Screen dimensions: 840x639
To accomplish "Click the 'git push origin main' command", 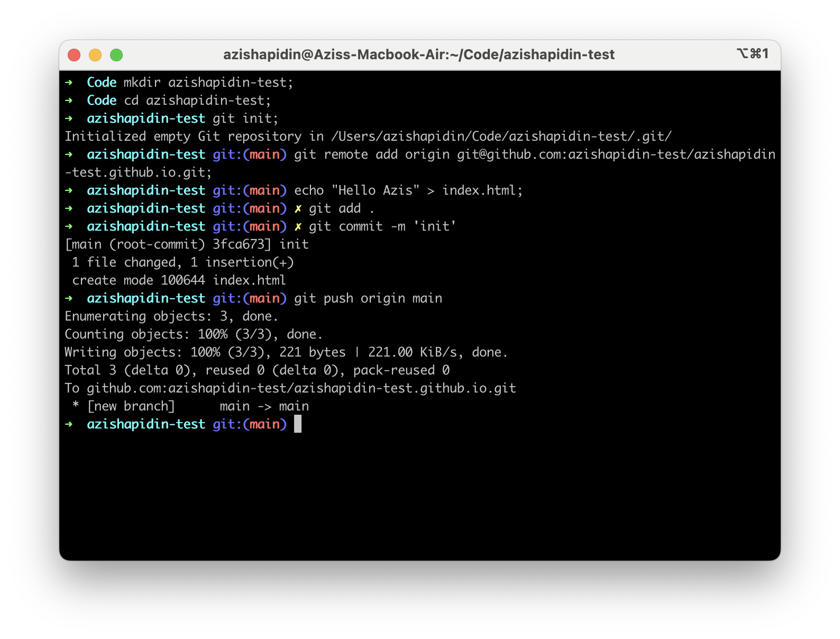I will pos(368,298).
